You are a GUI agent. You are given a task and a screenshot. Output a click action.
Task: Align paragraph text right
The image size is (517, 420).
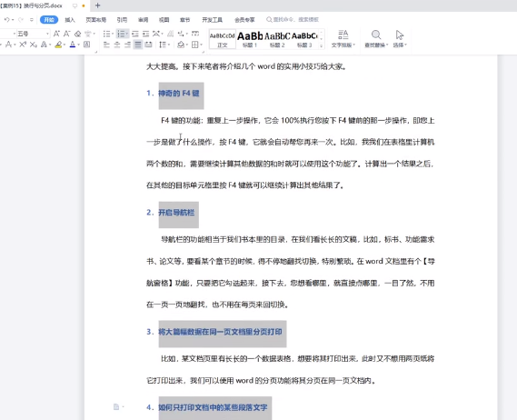127,45
